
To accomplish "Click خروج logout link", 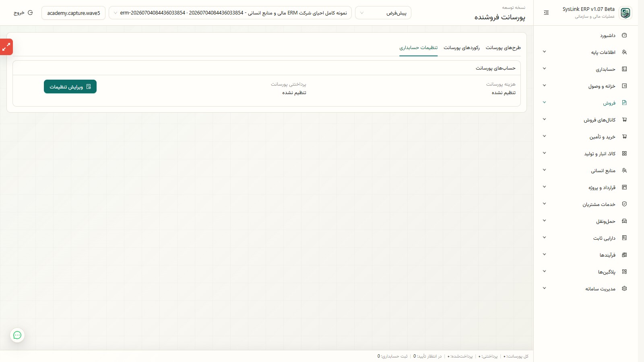I will [19, 13].
